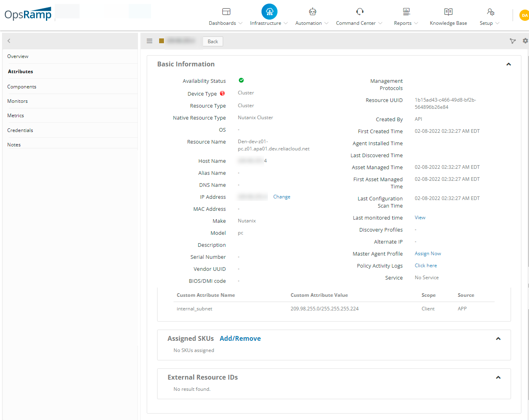Image resolution: width=529 pixels, height=420 pixels.
Task: Click the First Created Time value
Action: pos(447,131)
